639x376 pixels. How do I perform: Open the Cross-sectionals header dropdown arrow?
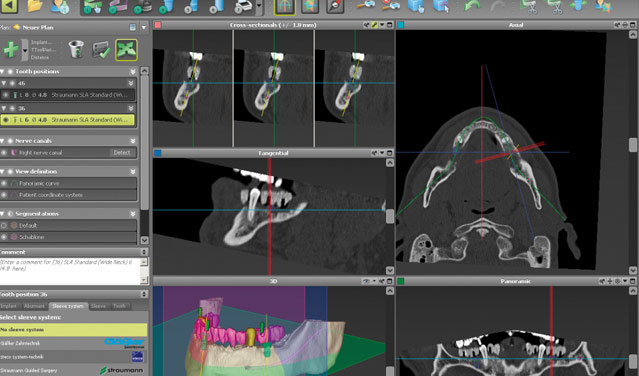382,25
